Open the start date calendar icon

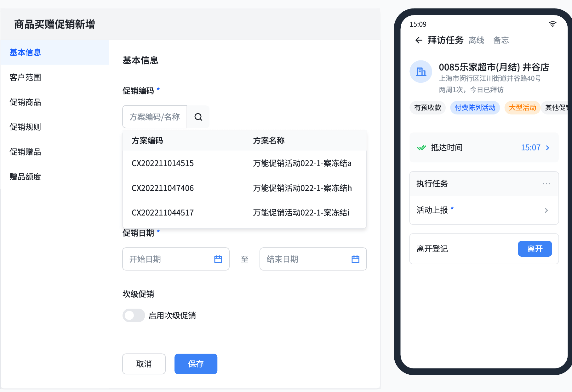pos(218,259)
